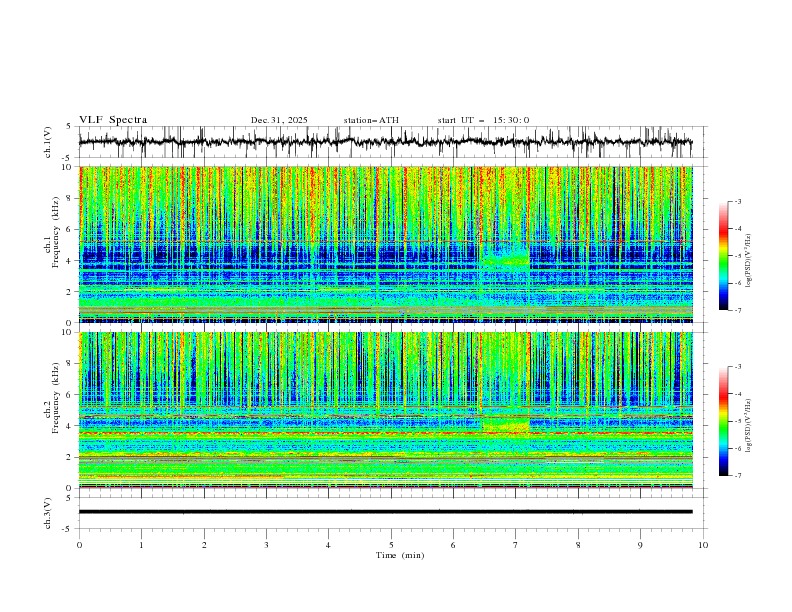Click the "10" tick at the time axis end
792x612 pixels.
click(703, 545)
